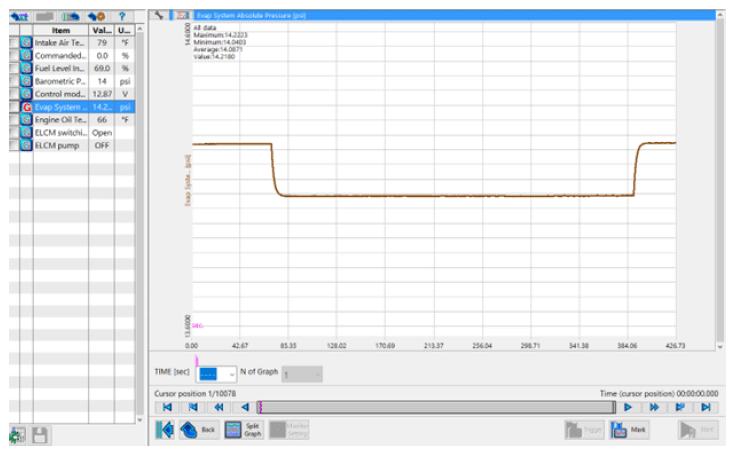Screen dimensions: 735x455
Task: Click the Val column header
Action: tap(100, 31)
